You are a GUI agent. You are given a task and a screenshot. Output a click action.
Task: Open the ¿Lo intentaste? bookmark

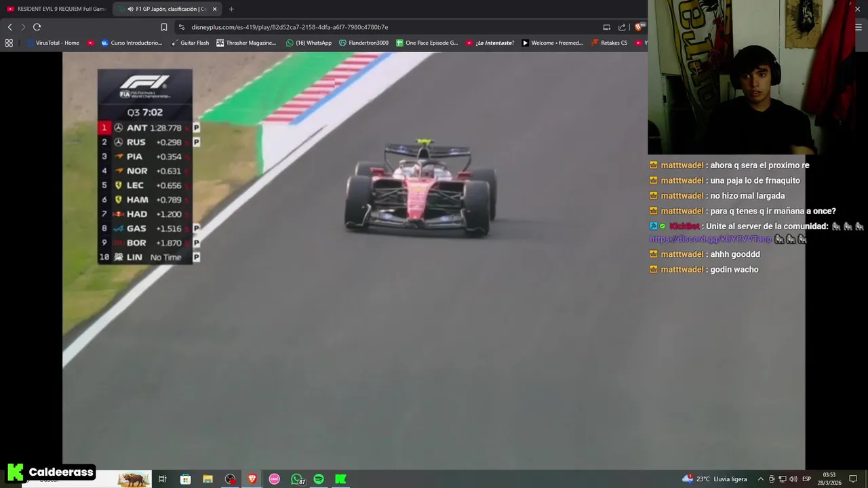pos(490,43)
